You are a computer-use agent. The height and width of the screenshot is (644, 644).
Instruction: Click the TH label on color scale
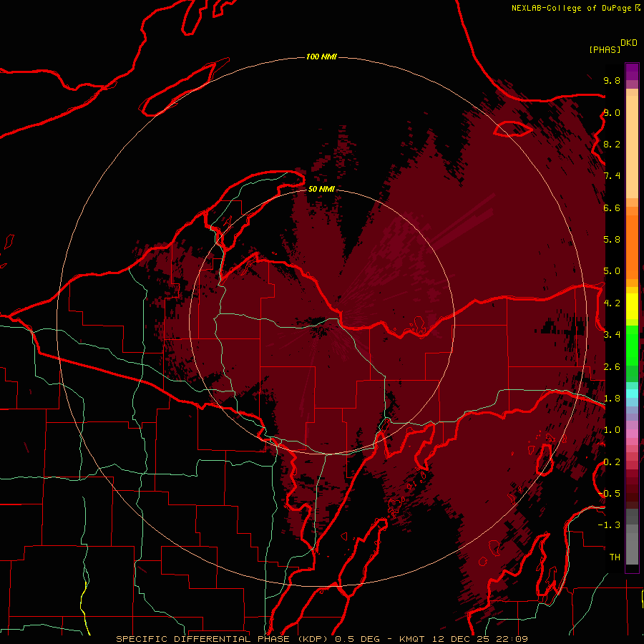(x=615, y=557)
